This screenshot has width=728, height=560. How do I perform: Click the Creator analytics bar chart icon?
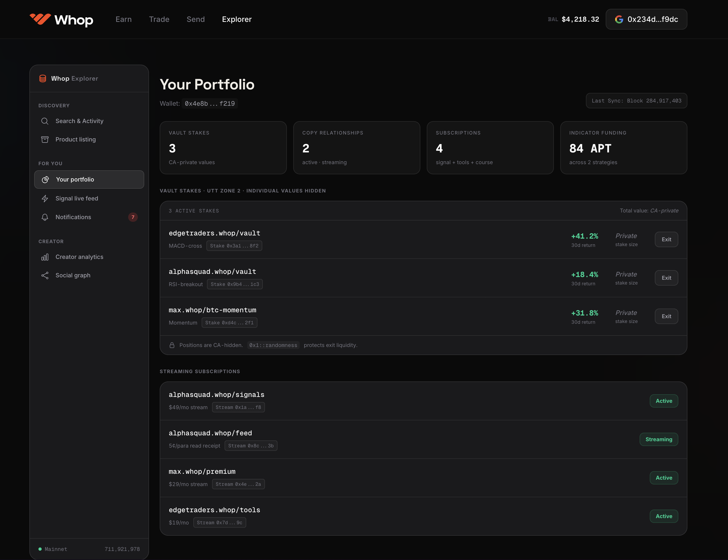click(x=45, y=257)
